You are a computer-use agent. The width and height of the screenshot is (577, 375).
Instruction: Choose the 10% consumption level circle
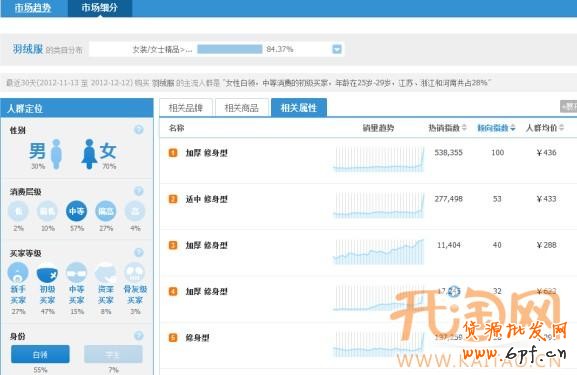coord(47,211)
